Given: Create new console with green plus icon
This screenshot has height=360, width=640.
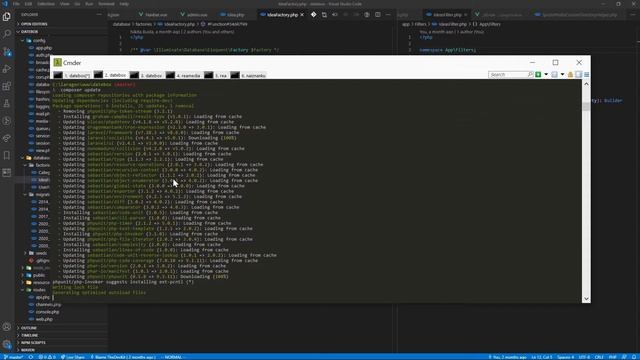Looking at the screenshot, I should (538, 75).
